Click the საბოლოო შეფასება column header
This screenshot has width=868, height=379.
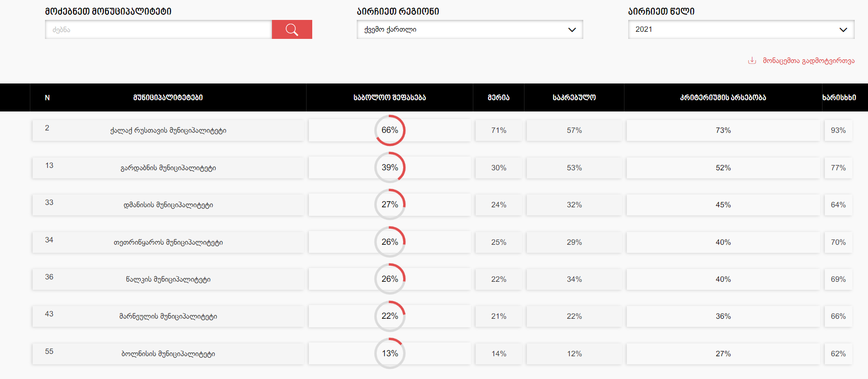(x=389, y=98)
